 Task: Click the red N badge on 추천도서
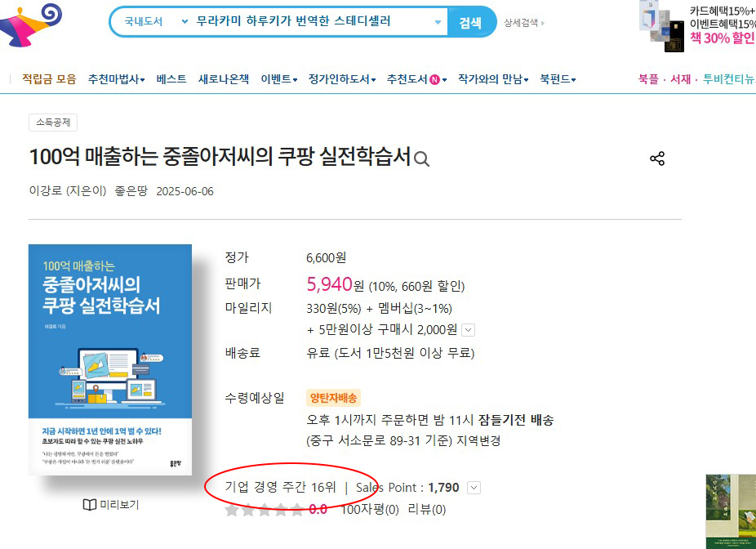[x=434, y=79]
